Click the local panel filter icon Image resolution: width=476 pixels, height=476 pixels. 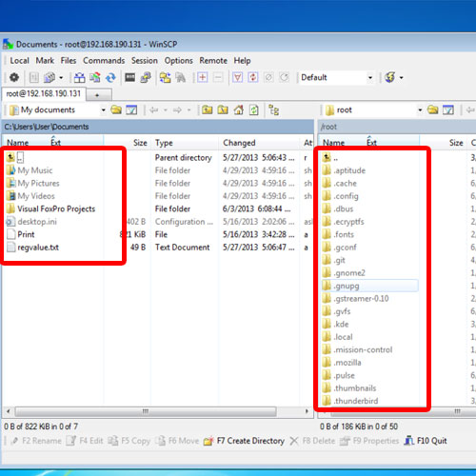point(131,110)
